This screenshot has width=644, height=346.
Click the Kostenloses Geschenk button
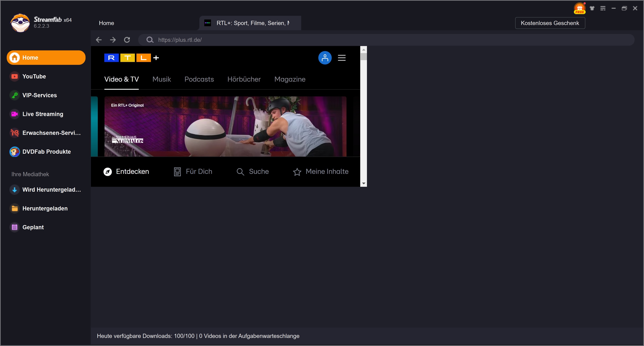point(550,23)
